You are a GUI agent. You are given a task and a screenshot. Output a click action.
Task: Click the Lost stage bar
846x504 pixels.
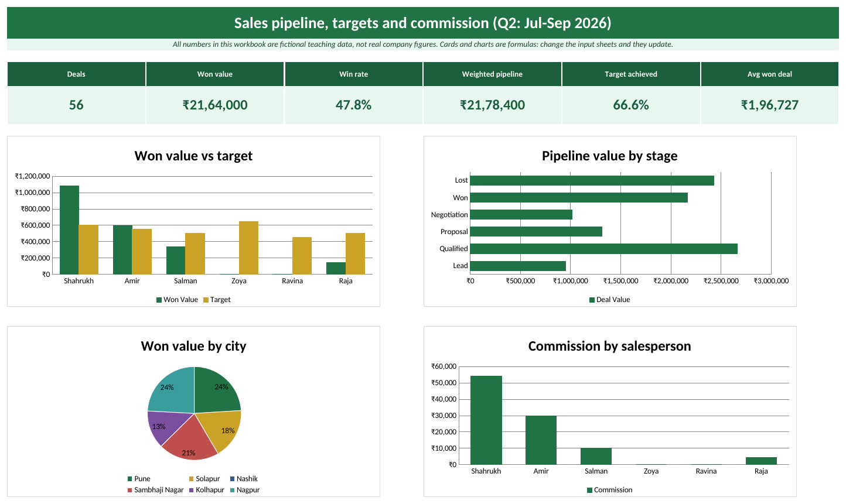pos(592,180)
